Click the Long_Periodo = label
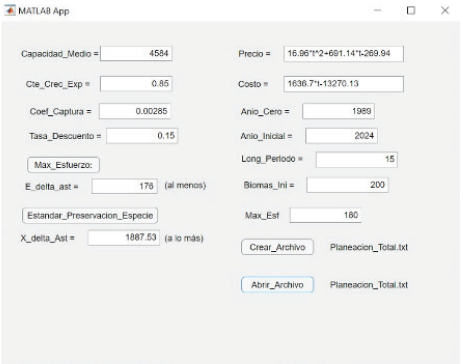The height and width of the screenshot is (364, 463). (x=272, y=159)
